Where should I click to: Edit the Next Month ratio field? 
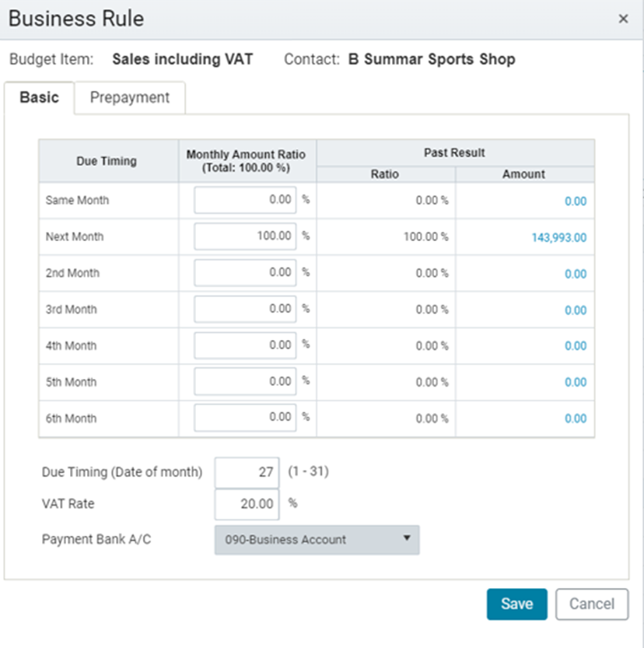(x=245, y=236)
